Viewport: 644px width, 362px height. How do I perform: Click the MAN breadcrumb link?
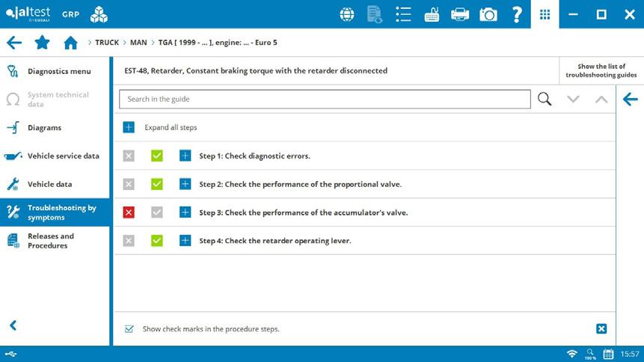coord(138,43)
